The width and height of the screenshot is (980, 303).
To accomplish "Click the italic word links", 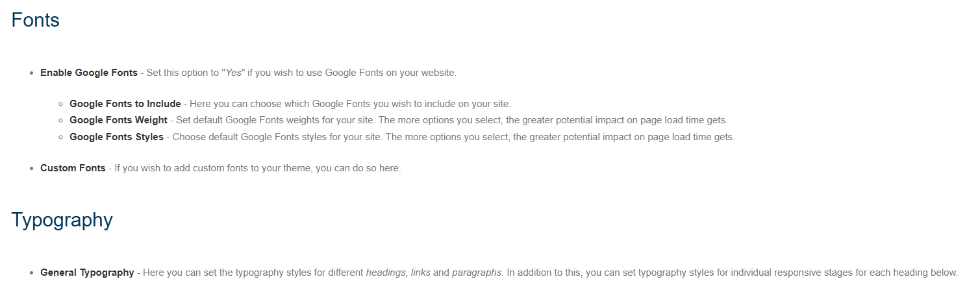I will 420,273.
